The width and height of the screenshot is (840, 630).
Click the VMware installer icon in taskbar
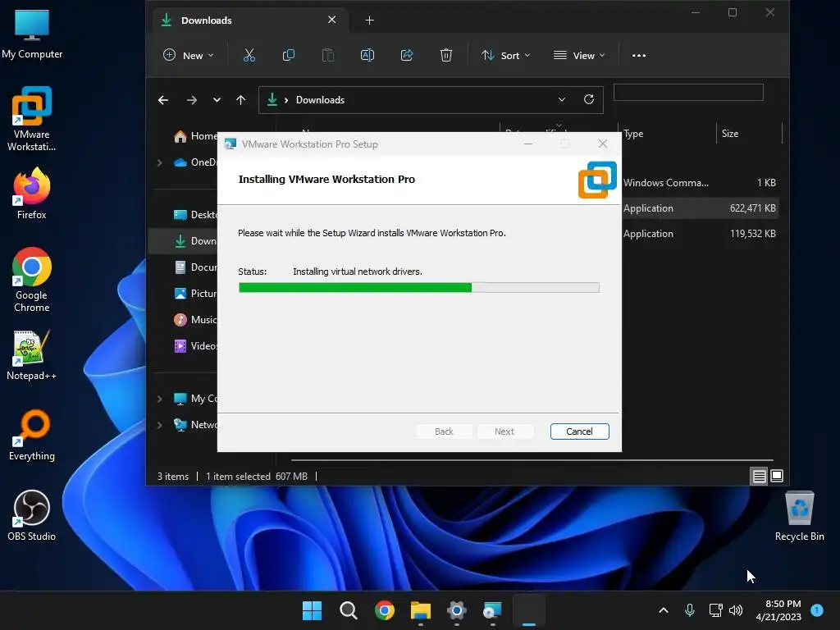pos(492,610)
